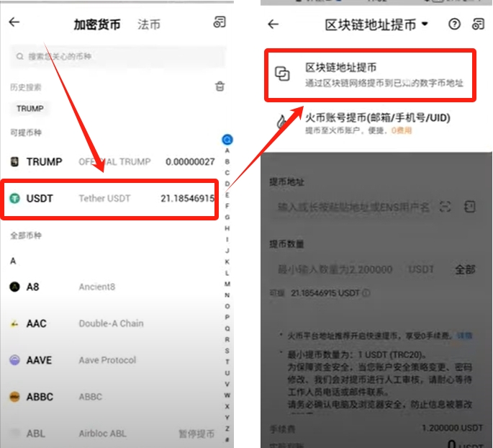The image size is (493, 448).
Task: Jump to letter Z in index
Action: [227, 429]
